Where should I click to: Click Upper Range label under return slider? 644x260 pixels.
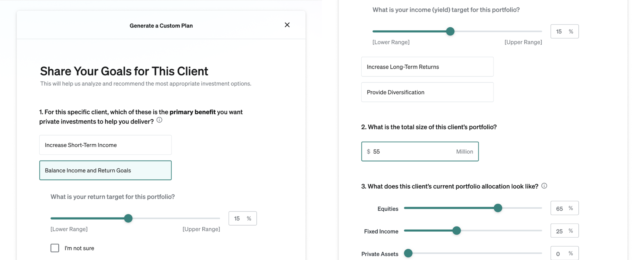[201, 229]
